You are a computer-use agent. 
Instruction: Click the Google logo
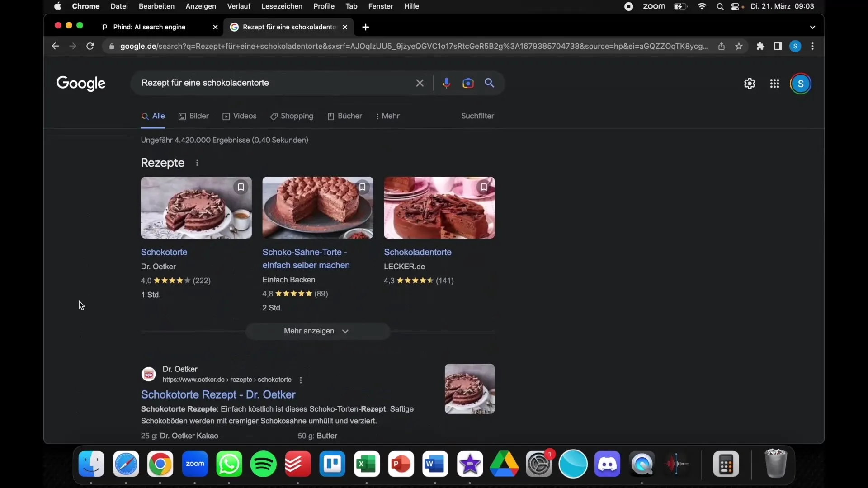pos(81,84)
